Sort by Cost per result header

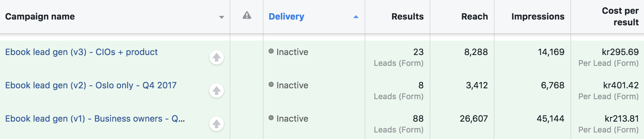click(x=620, y=17)
